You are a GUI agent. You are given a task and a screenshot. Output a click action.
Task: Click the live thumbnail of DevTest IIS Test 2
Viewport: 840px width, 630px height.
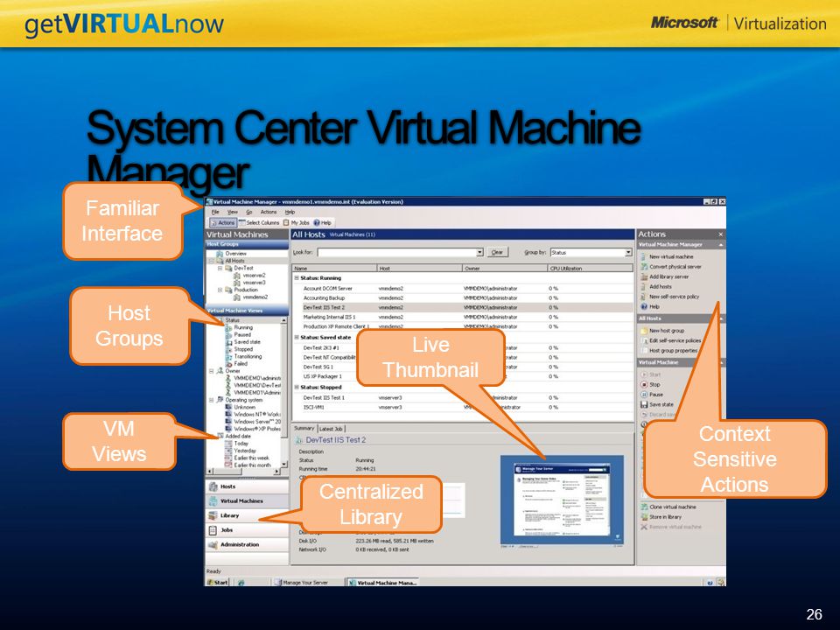pos(562,500)
